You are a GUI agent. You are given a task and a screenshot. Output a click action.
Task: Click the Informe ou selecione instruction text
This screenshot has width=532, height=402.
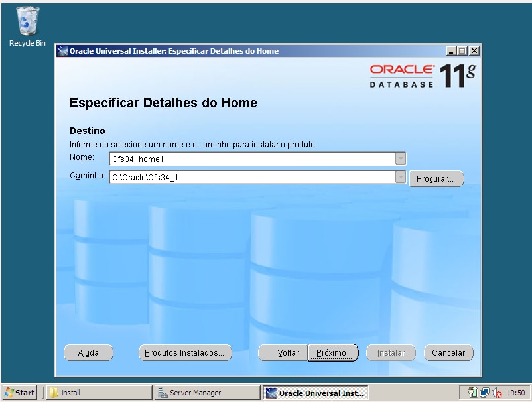[x=193, y=145]
